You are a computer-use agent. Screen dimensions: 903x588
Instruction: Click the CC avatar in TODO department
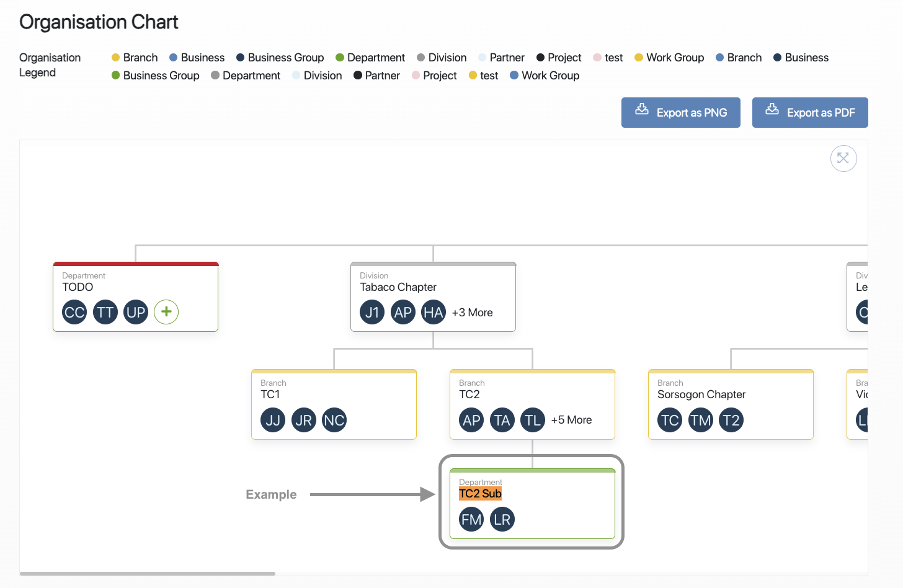[x=74, y=312]
